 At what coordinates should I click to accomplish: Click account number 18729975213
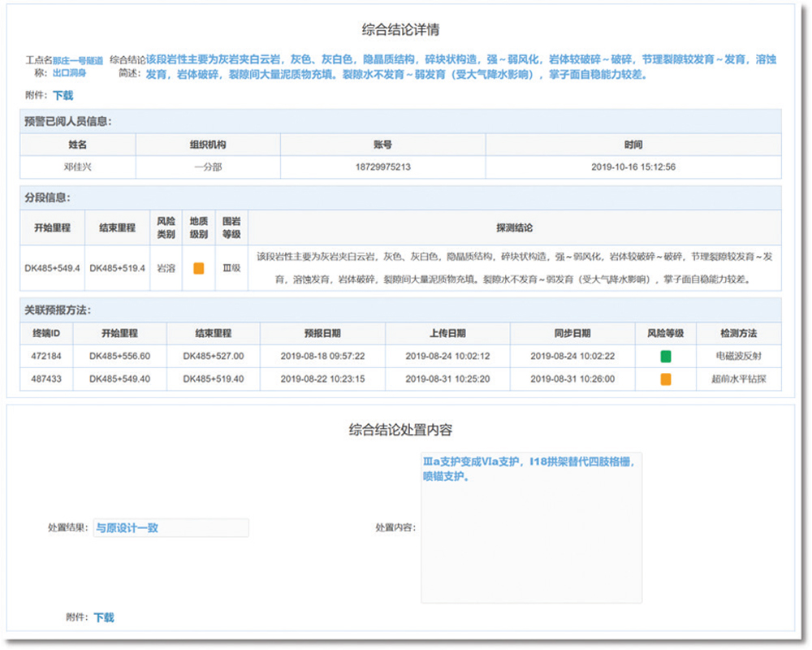click(382, 167)
